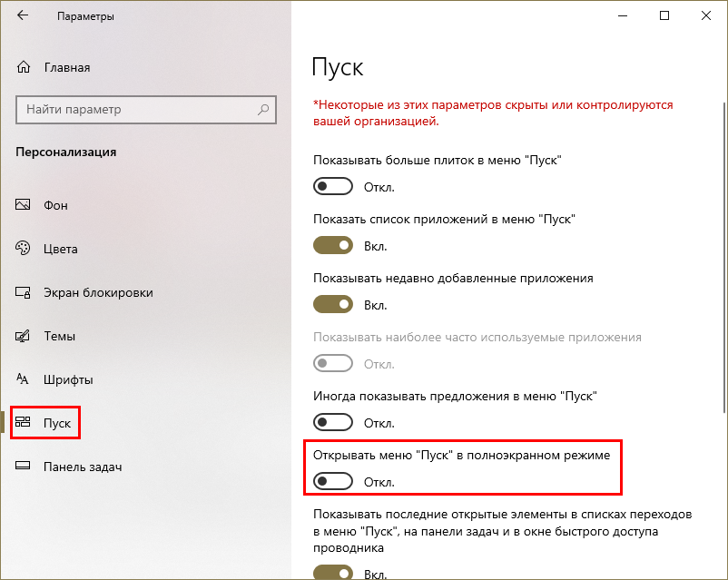728x580 pixels.
Task: Minimize the Параметры window
Action: click(623, 15)
